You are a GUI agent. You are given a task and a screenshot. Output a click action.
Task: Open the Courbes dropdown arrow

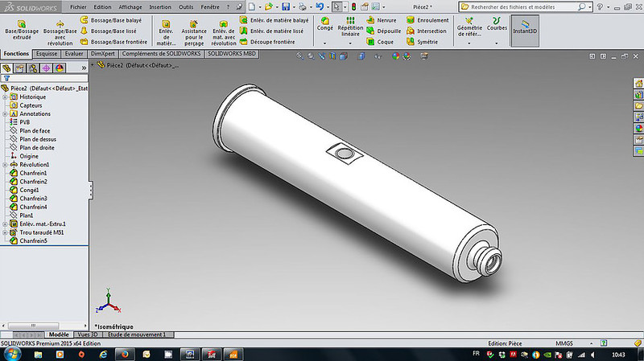point(497,43)
